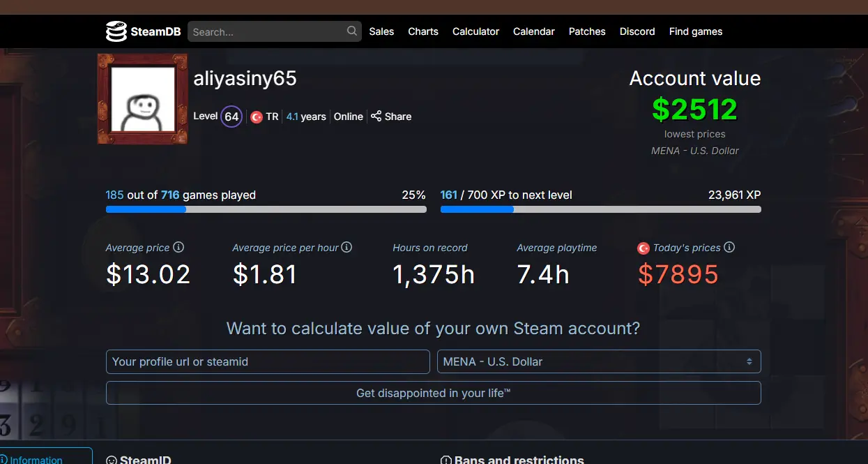Click the Information tab icon
The image size is (868, 464).
click(3, 460)
